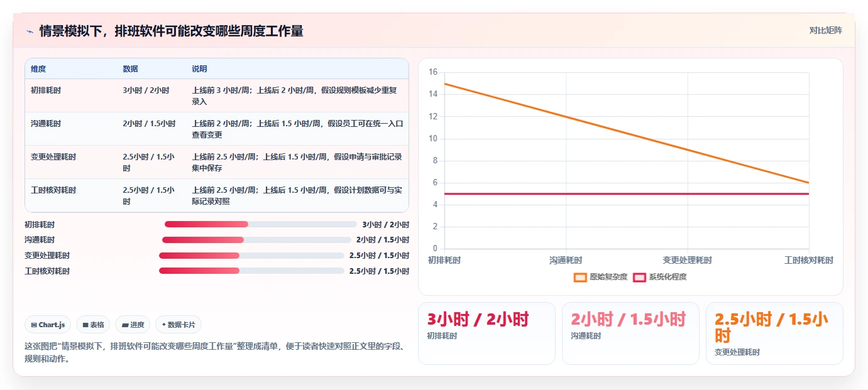Click the lightning icon beside the title
The width and height of the screenshot is (868, 390).
[x=30, y=31]
